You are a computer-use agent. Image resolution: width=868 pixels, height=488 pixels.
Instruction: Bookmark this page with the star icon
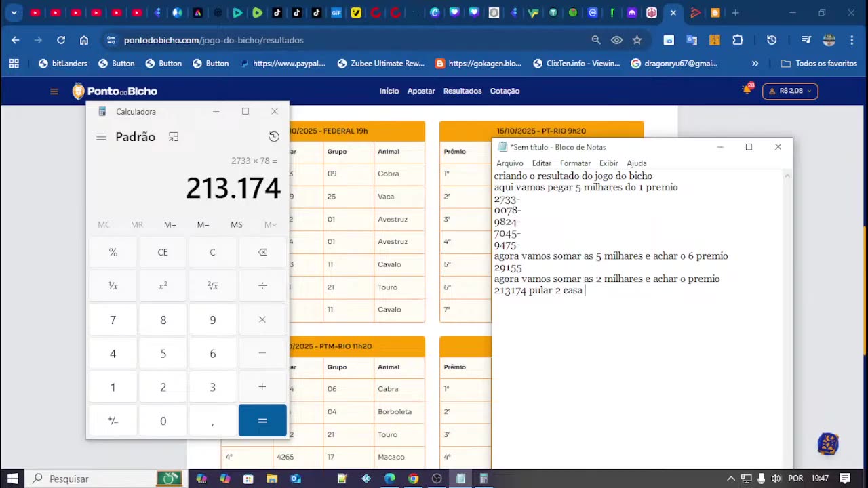click(x=637, y=40)
